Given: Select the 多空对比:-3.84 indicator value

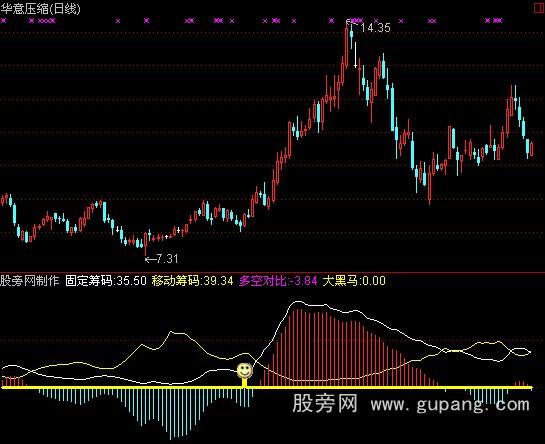Looking at the screenshot, I should (278, 281).
